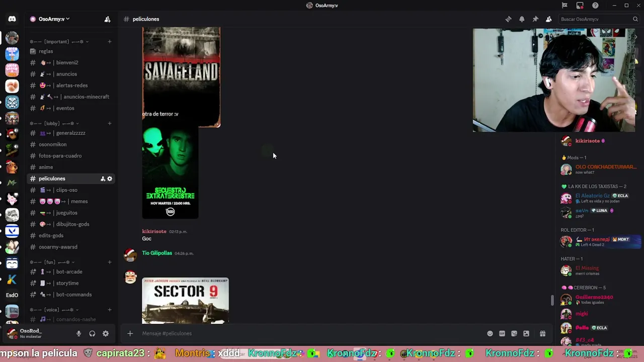644x362 pixels.
Task: Open notification settings bell icon
Action: point(522,19)
